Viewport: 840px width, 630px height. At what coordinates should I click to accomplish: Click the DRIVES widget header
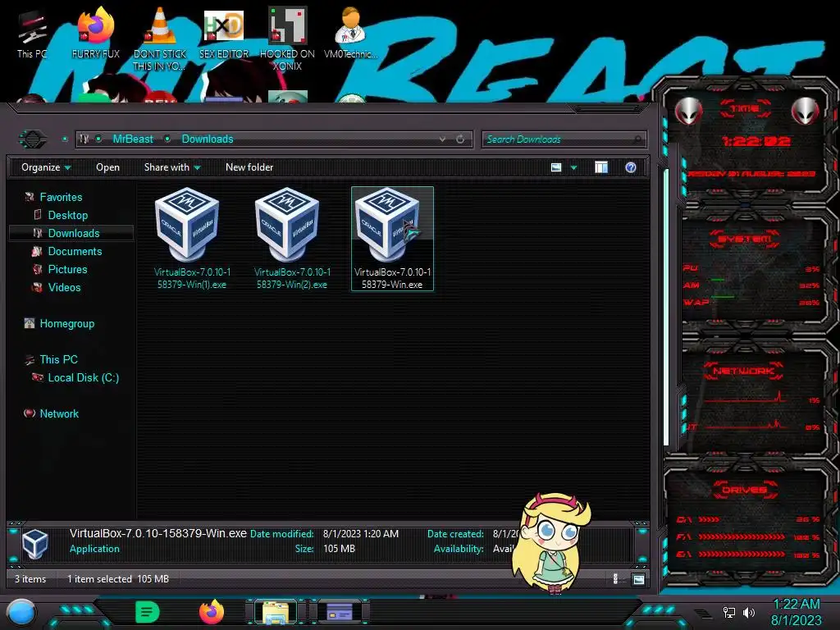pos(745,490)
